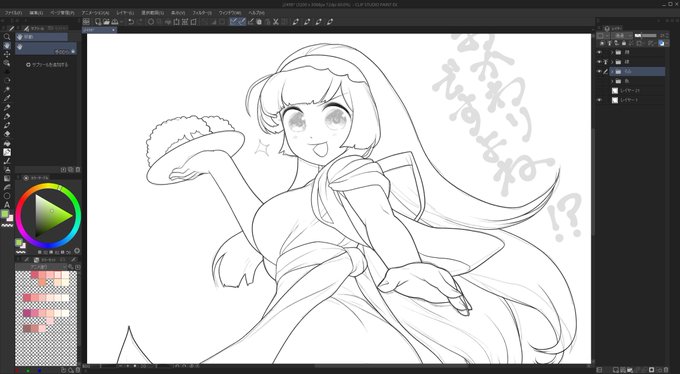Viewport: 680px width, 374px height.
Task: Close the canvas document tab
Action: [x=114, y=30]
